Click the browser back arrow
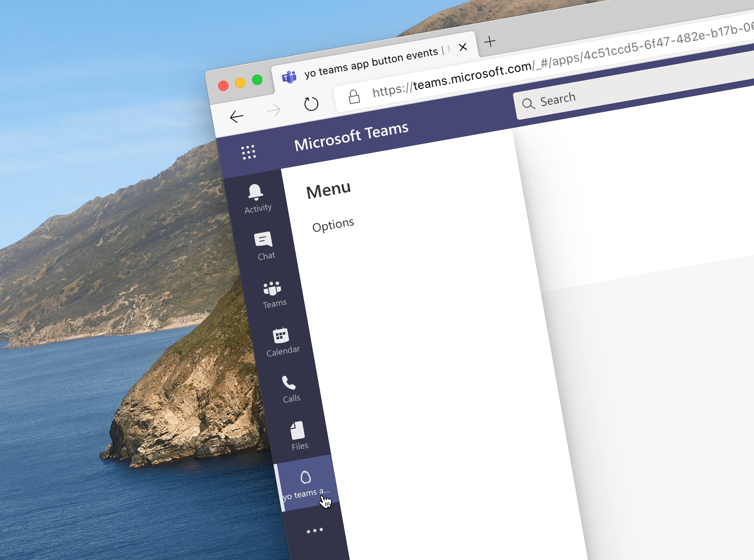The height and width of the screenshot is (560, 754). click(x=237, y=116)
